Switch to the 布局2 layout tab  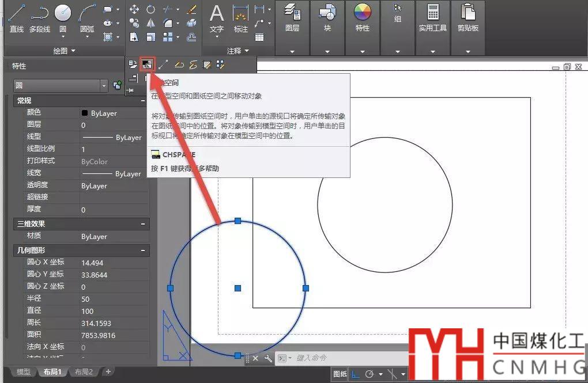[x=84, y=372]
